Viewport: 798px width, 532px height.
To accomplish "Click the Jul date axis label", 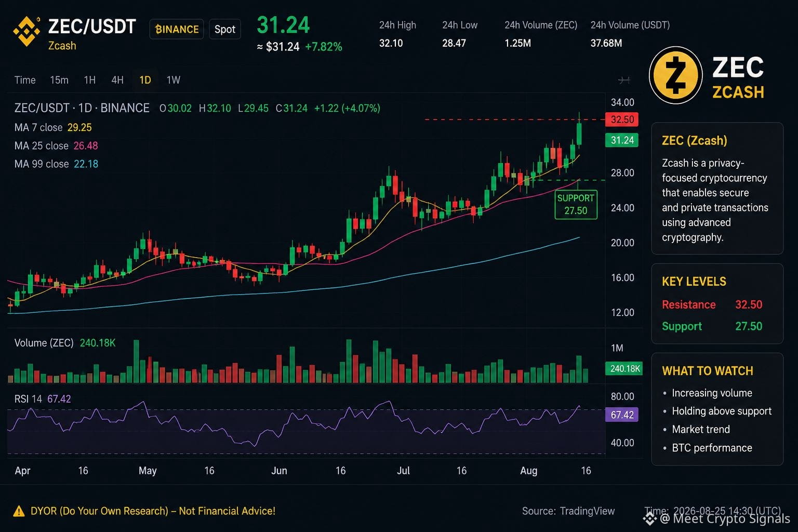I will [403, 471].
